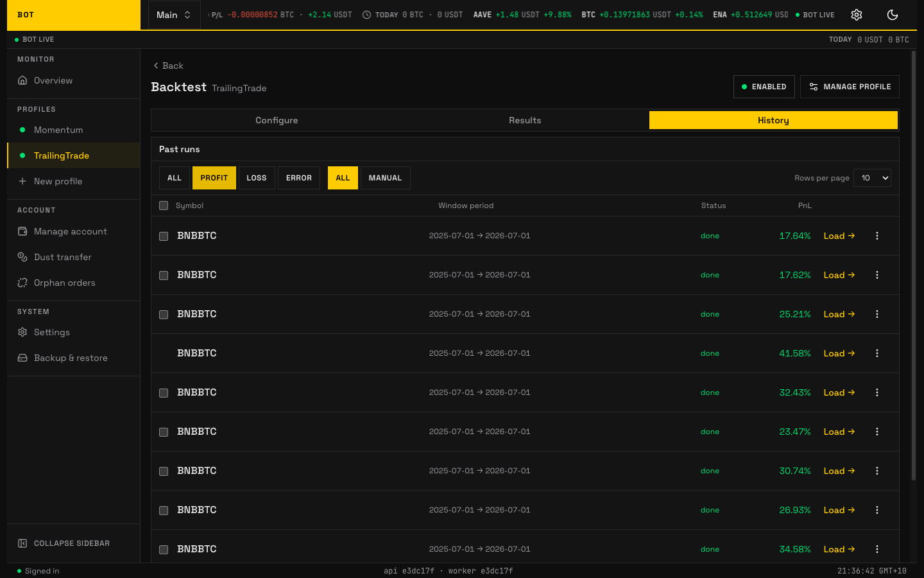Load the 34.58% backtest run

tap(839, 549)
